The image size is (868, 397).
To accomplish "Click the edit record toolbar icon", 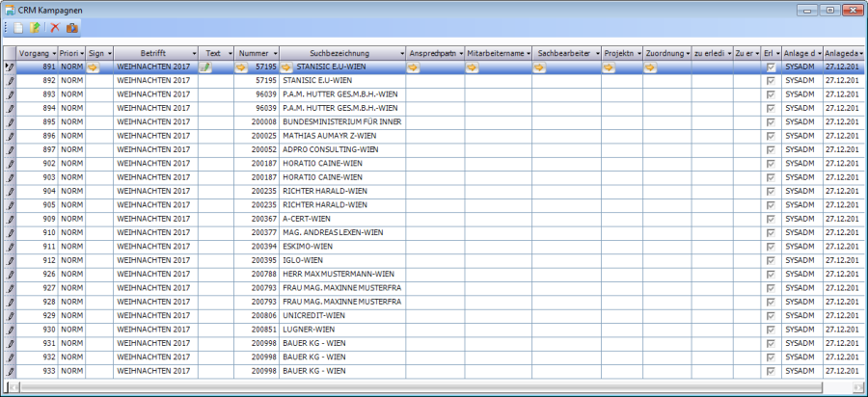I will pyautogui.click(x=36, y=28).
